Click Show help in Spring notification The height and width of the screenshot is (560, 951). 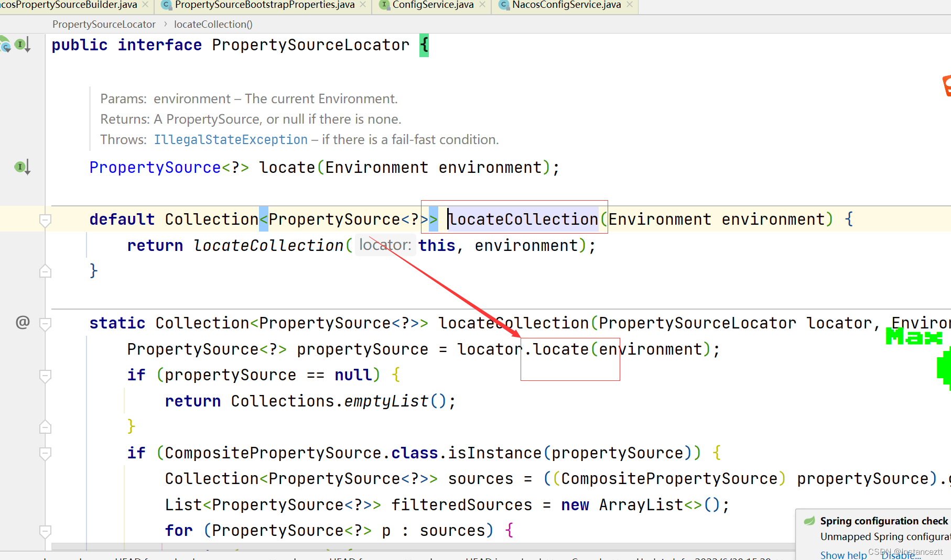click(x=844, y=555)
